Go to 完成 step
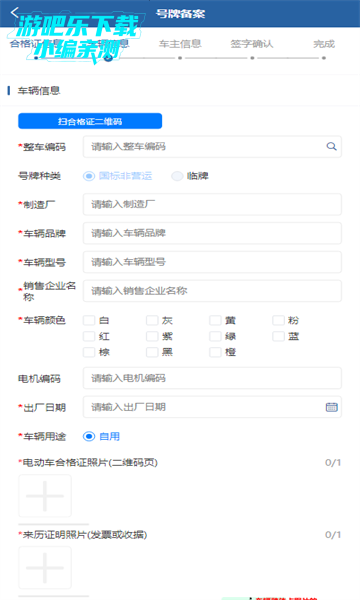The image size is (360, 600). tap(324, 44)
